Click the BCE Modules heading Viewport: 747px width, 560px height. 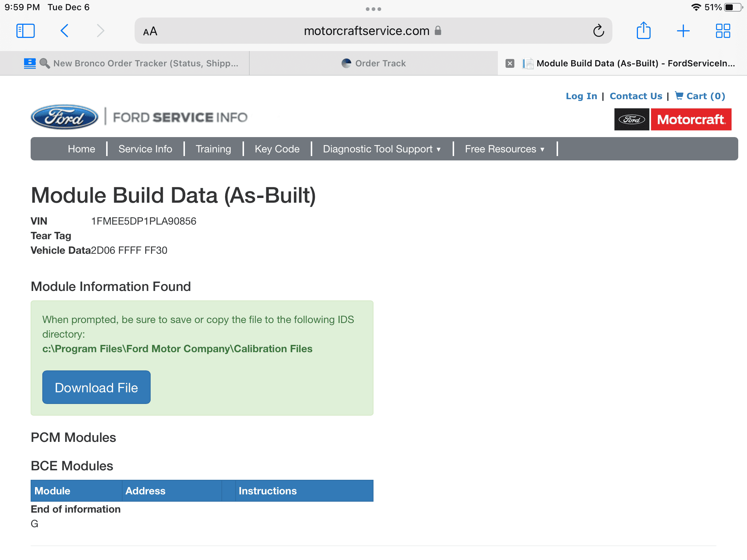tap(72, 466)
